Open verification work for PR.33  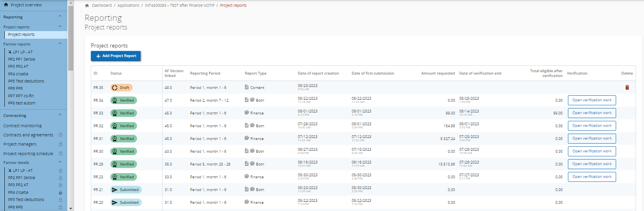tap(591, 113)
